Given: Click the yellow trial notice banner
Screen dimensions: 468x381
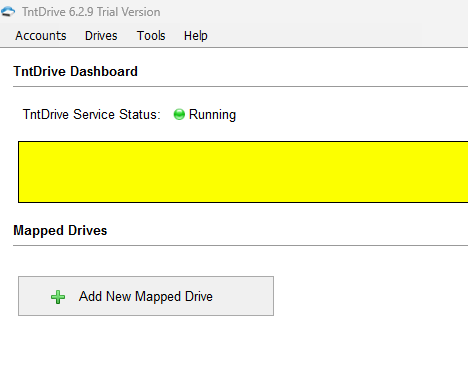Looking at the screenshot, I should [243, 172].
